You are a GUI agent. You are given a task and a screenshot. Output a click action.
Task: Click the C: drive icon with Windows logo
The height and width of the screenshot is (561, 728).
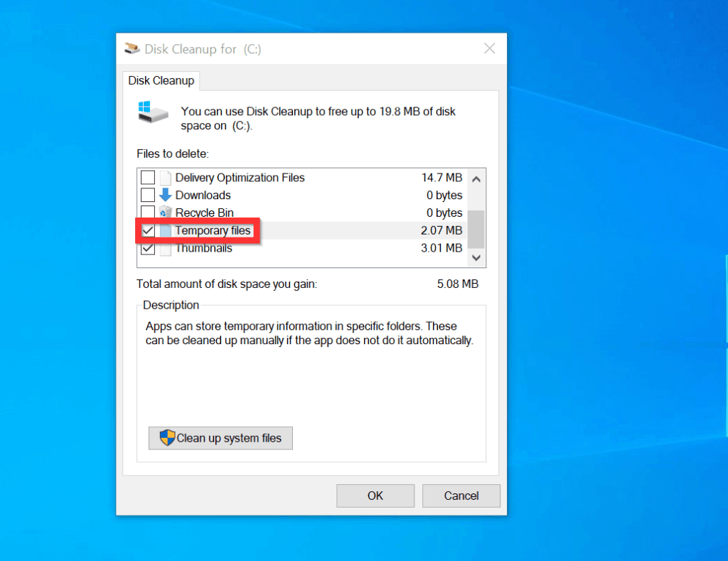point(154,112)
